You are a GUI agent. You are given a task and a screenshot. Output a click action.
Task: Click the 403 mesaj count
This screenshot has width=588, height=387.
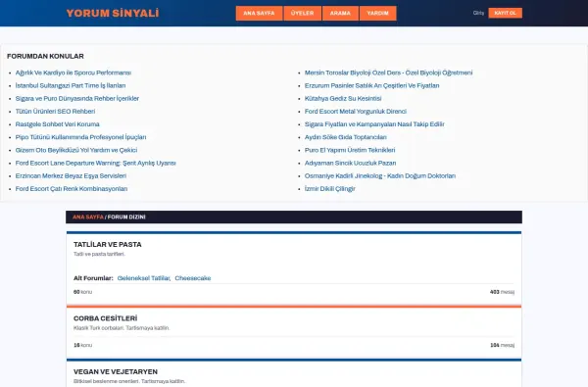(502, 292)
